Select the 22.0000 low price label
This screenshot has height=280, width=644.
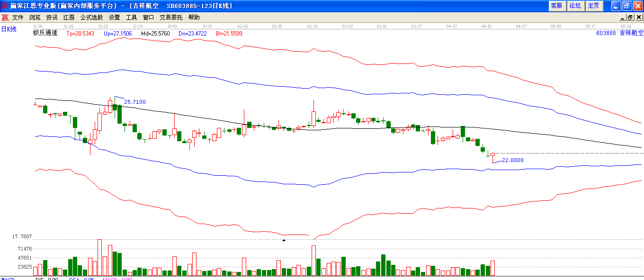coord(513,160)
